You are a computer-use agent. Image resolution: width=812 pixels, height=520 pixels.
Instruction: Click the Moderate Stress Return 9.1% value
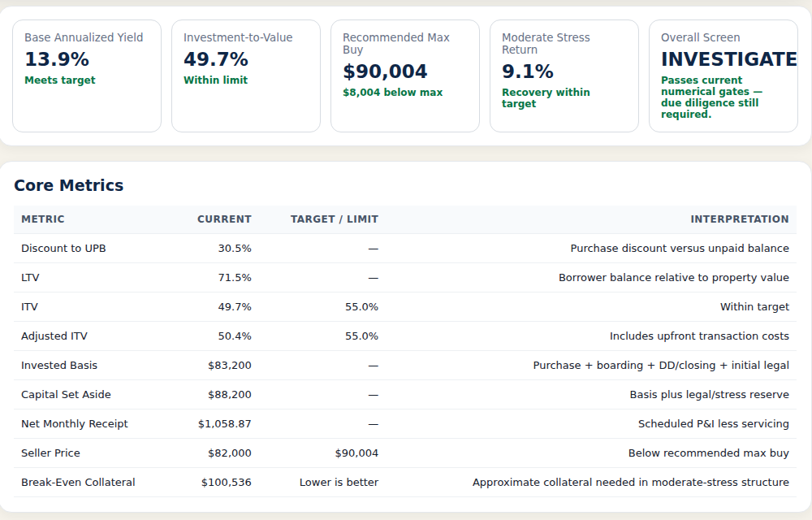pos(528,71)
